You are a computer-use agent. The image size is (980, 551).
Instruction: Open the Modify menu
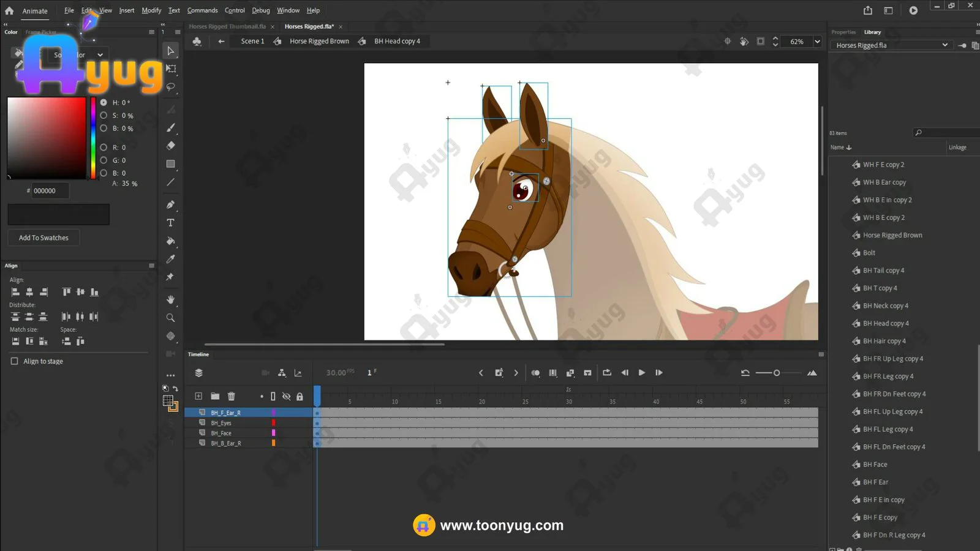(x=151, y=10)
